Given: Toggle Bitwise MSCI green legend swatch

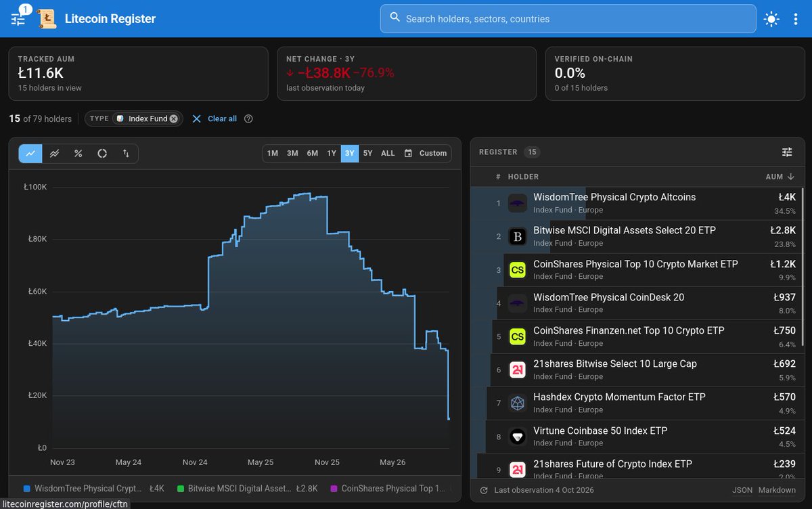Looking at the screenshot, I should pos(180,488).
